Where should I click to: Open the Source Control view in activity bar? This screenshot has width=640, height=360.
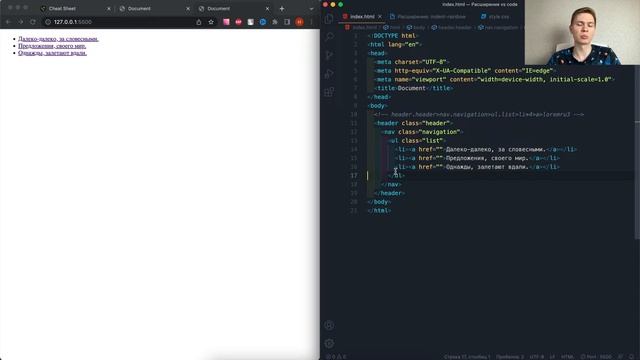pyautogui.click(x=329, y=55)
